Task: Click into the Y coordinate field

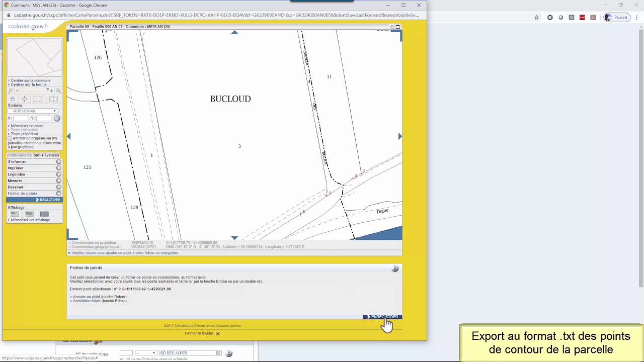Action: (44, 118)
